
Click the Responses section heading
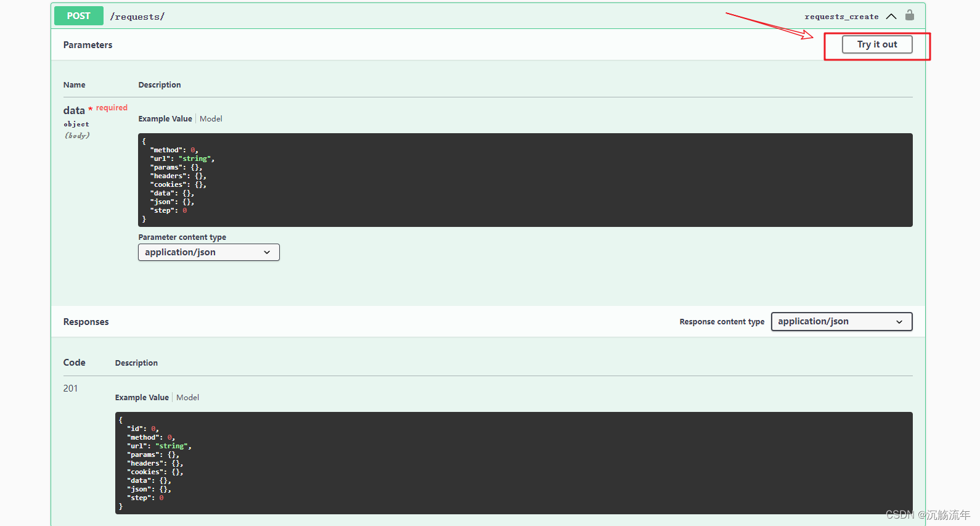86,322
